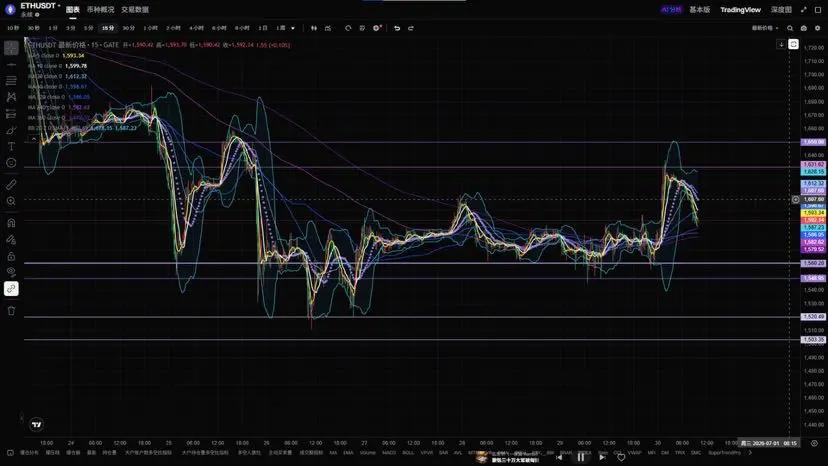
Task: Click the alert icon with red dot
Action: (377, 28)
